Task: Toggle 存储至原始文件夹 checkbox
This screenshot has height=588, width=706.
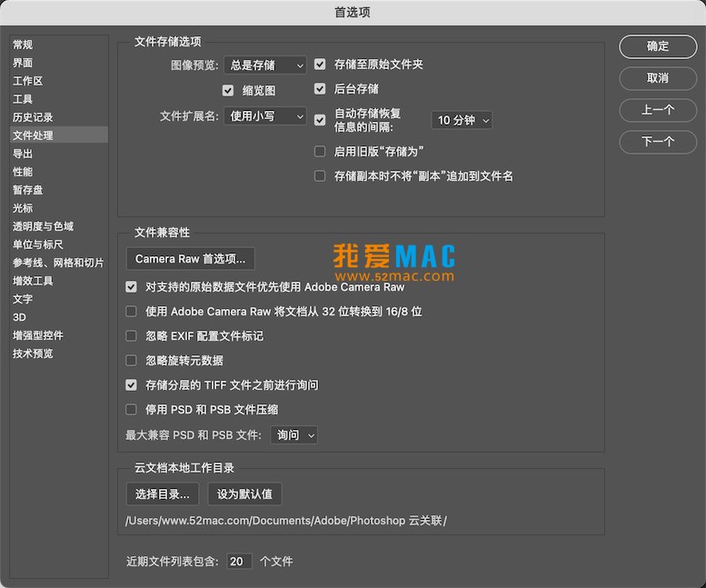Action: click(320, 65)
